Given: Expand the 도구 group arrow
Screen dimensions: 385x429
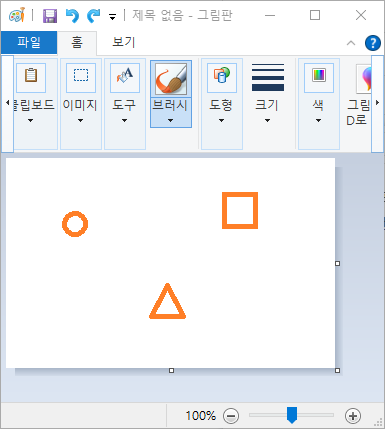Looking at the screenshot, I should click(124, 120).
